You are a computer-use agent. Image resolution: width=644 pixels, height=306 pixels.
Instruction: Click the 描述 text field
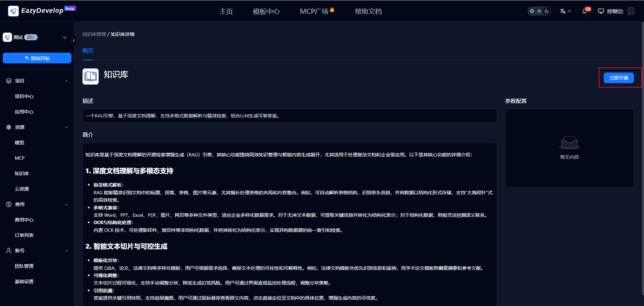coord(289,116)
